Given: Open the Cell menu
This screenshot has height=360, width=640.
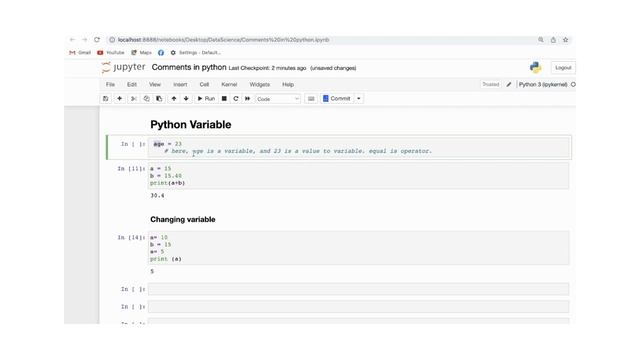Looking at the screenshot, I should 204,84.
